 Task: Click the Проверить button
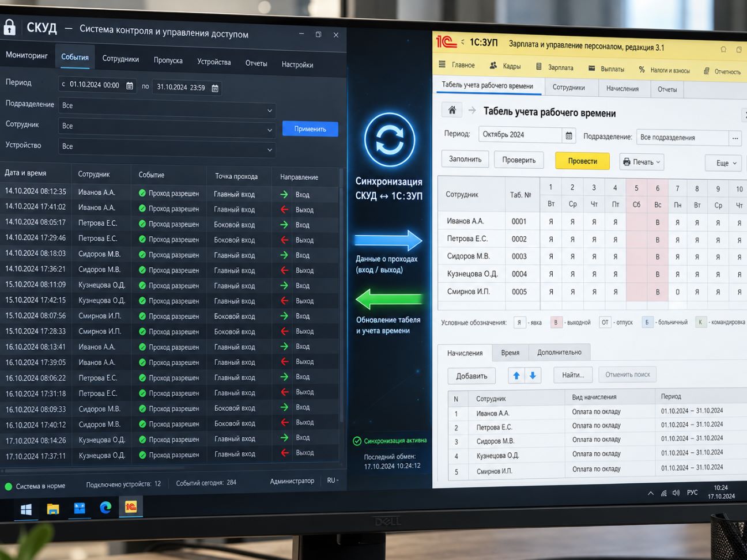[519, 160]
